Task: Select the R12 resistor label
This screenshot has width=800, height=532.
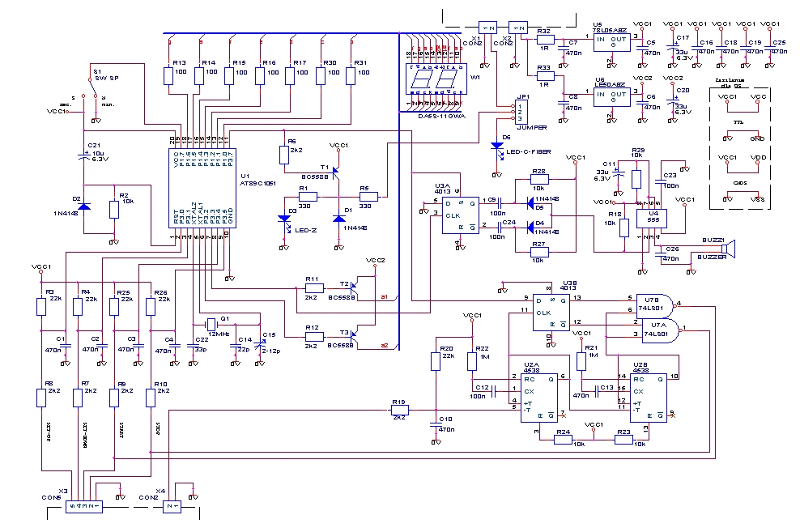Action: 312,328
